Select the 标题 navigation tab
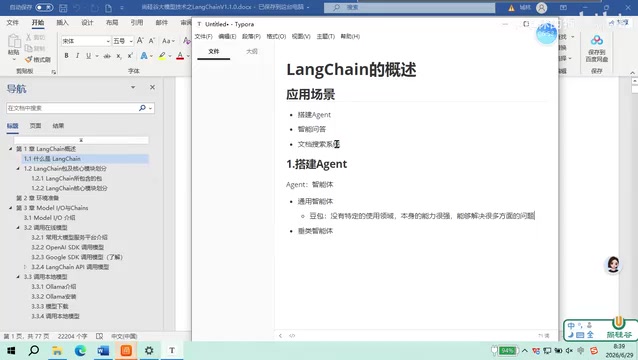The width and height of the screenshot is (638, 360). (x=12, y=126)
